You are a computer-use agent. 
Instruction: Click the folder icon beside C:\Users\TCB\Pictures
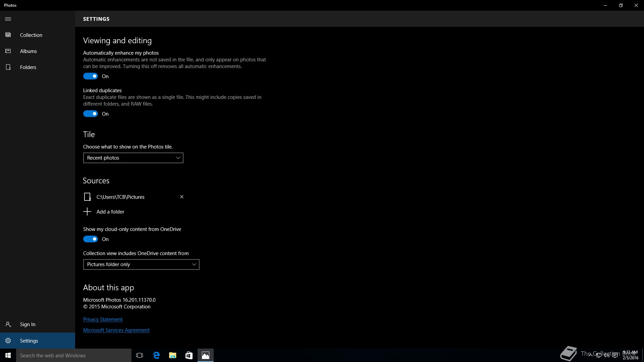[x=87, y=197]
